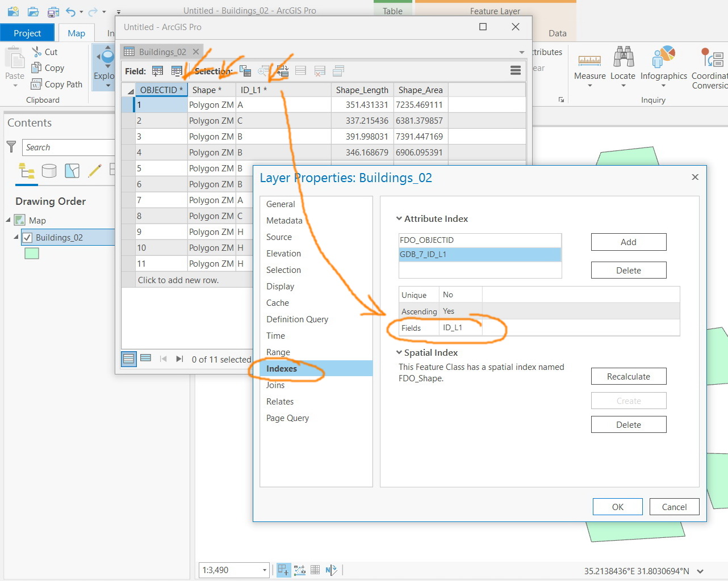Select GDB_7_ID_L1 in the attribute index list
This screenshot has width=728, height=581.
[x=480, y=254]
